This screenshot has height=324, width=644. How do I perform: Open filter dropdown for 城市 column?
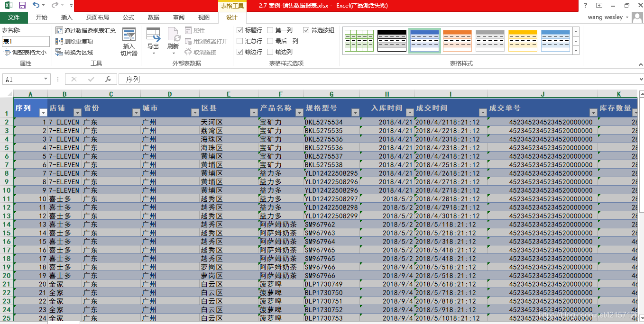click(x=195, y=112)
